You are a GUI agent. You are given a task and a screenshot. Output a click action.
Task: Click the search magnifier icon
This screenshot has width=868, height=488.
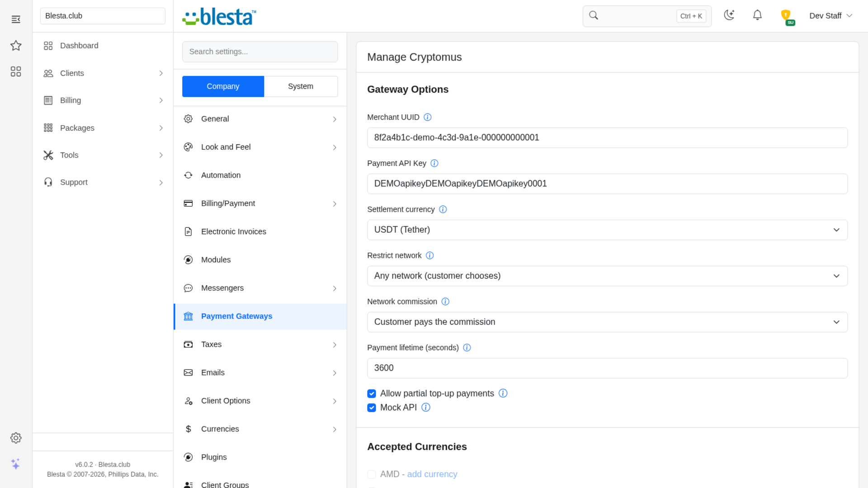pyautogui.click(x=594, y=15)
